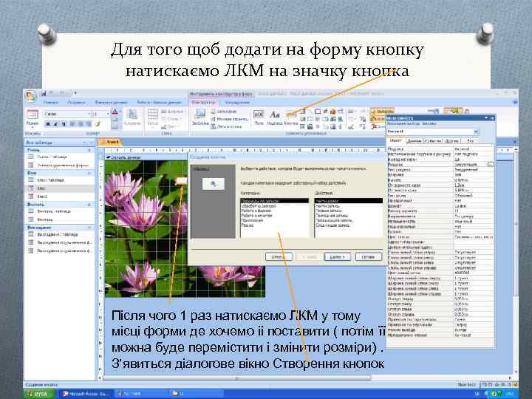Click Microsoft Access taskbar button
532x399 pixels.
click(x=86, y=394)
